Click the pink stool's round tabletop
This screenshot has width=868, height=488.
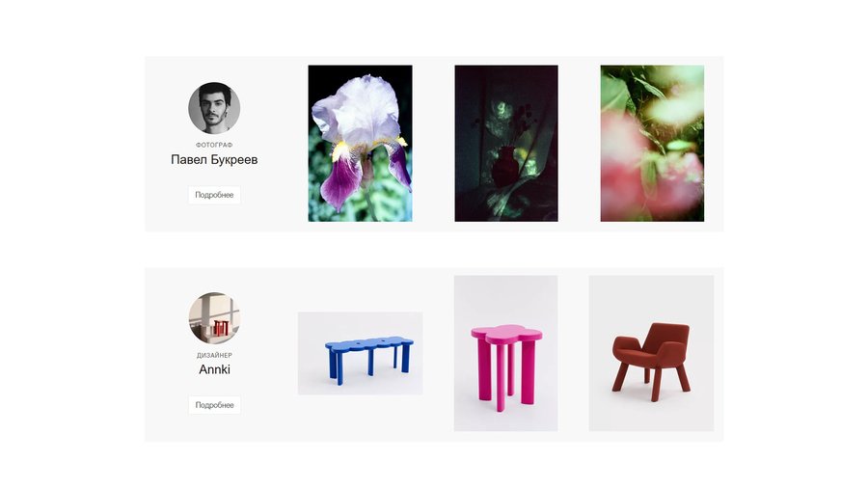point(506,333)
